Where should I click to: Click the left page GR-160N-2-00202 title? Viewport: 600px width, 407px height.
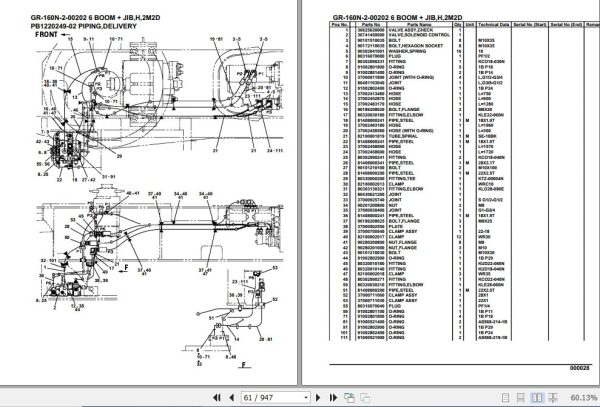[x=95, y=18]
